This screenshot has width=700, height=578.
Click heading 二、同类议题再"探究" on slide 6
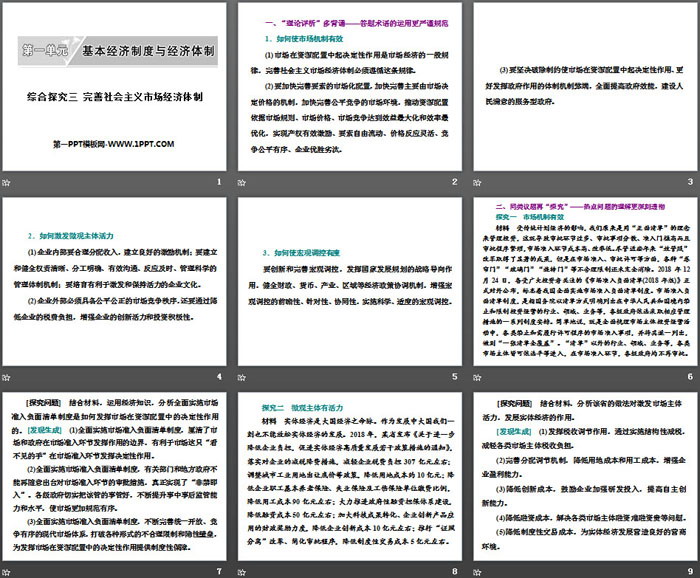(x=580, y=207)
